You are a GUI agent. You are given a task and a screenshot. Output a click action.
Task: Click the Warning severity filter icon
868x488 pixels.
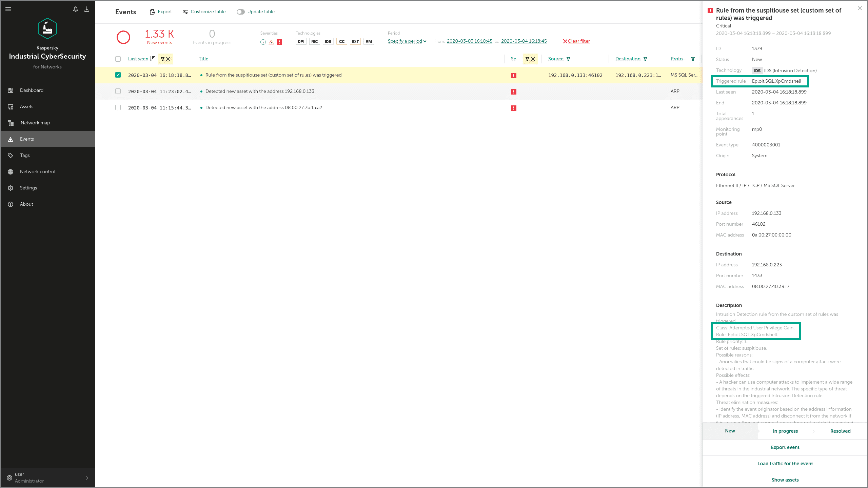click(271, 42)
